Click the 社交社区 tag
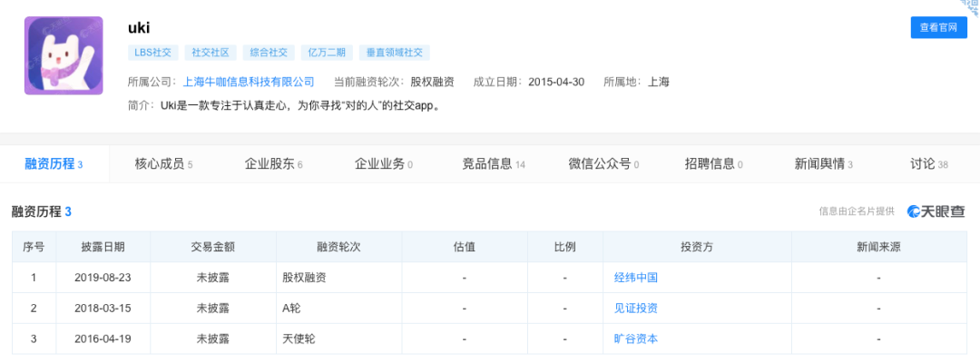This screenshot has height=363, width=980. point(211,53)
